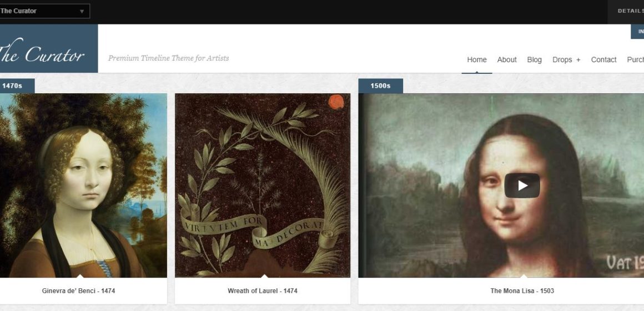The image size is (644, 311).
Task: Click the Details button in top bar
Action: (x=631, y=11)
